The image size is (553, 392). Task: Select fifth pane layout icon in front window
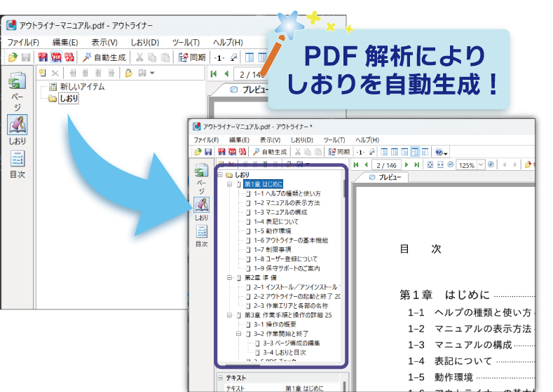pyautogui.click(x=425, y=152)
